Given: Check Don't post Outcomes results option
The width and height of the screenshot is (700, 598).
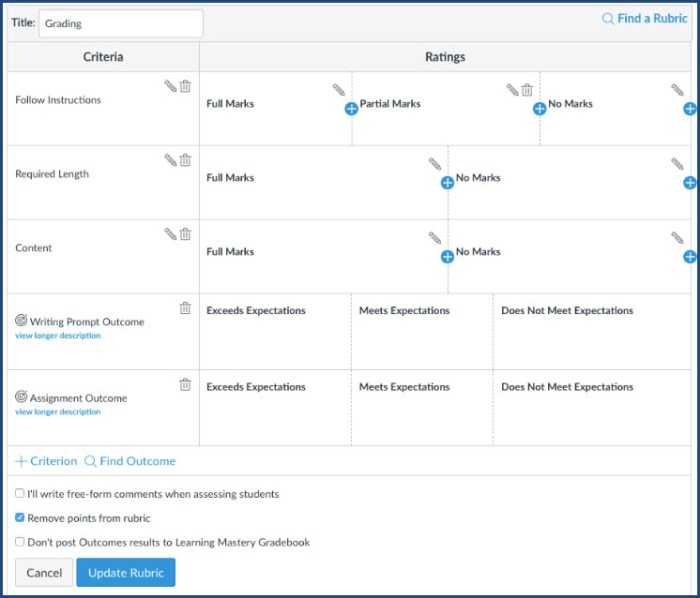Looking at the screenshot, I should [x=20, y=542].
